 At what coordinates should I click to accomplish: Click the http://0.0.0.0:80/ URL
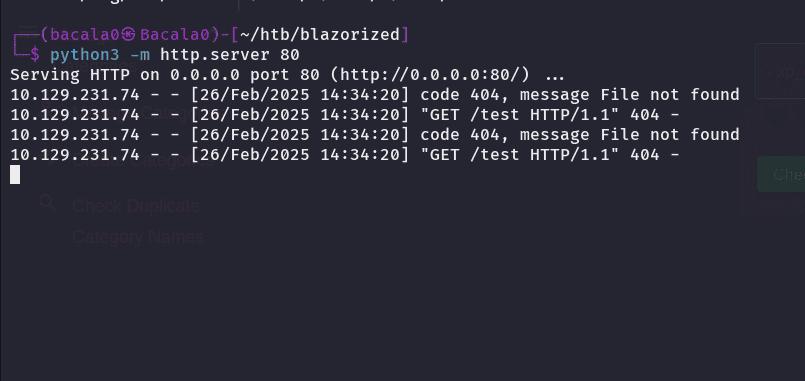[429, 75]
